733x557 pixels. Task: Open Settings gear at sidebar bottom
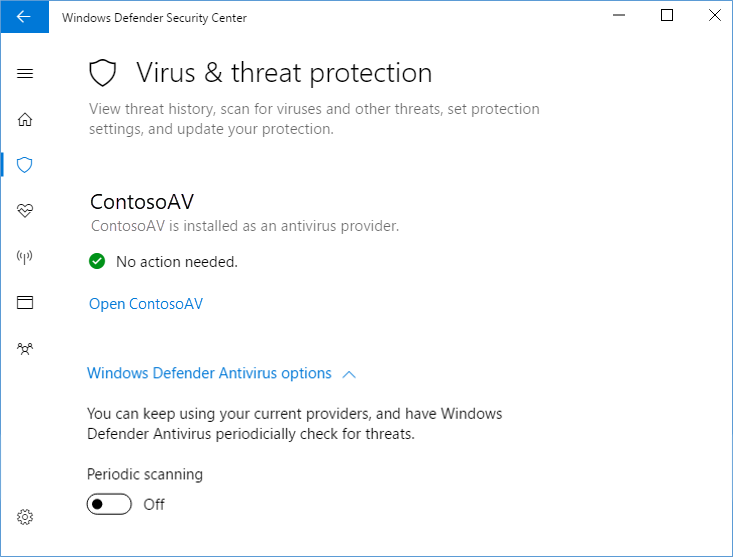point(25,517)
